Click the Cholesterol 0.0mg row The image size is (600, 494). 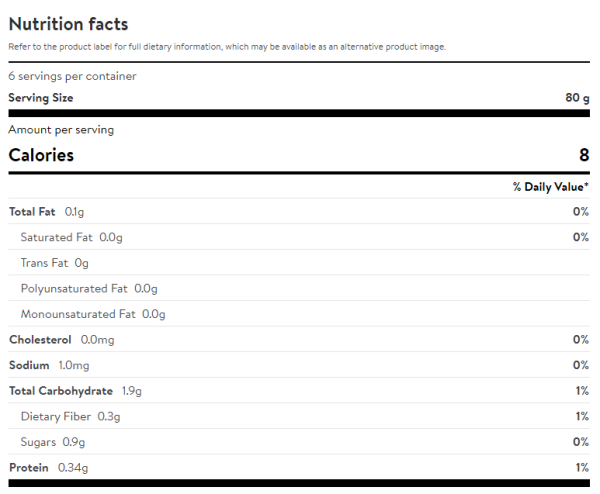61,340
